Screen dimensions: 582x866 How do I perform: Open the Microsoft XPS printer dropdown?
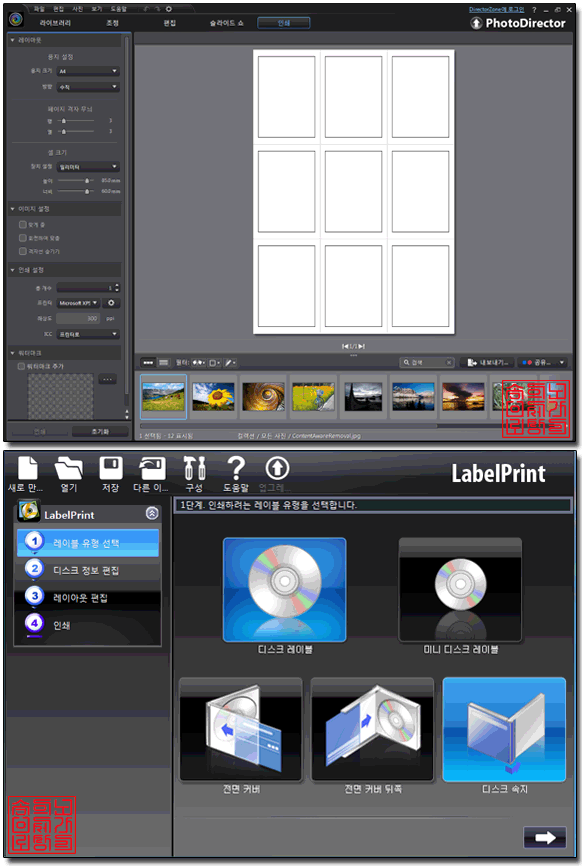click(x=78, y=303)
